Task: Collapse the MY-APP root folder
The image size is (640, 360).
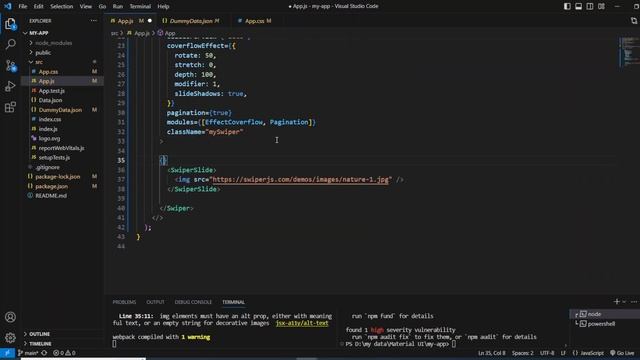Action: 62,33
